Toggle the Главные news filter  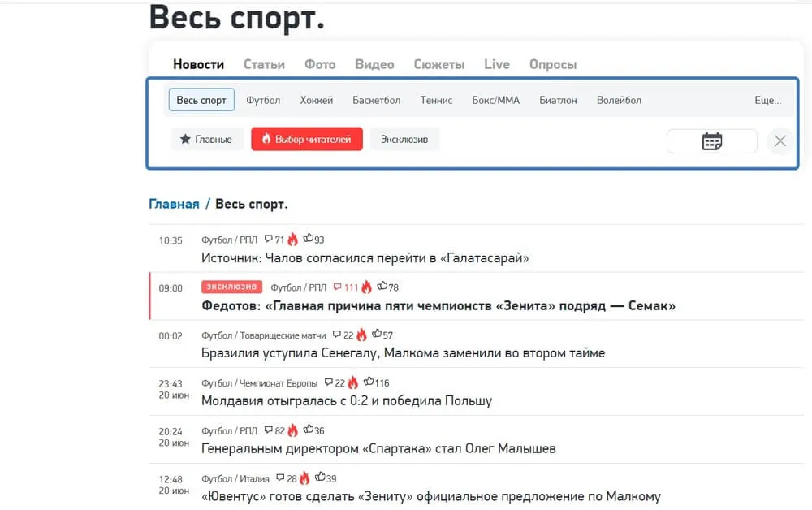tap(206, 139)
